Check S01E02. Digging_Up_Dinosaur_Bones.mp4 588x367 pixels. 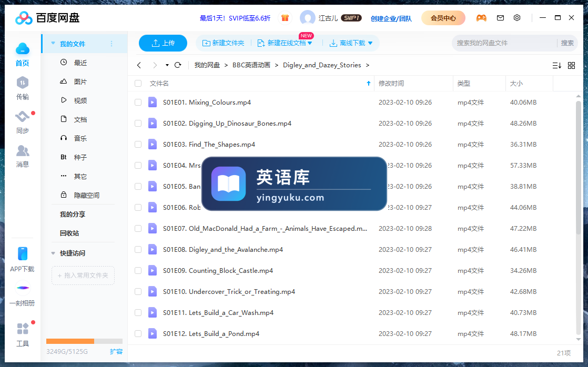click(138, 124)
